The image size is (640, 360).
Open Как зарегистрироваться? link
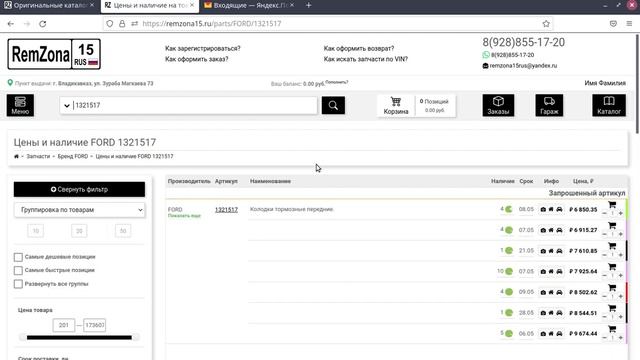(202, 48)
